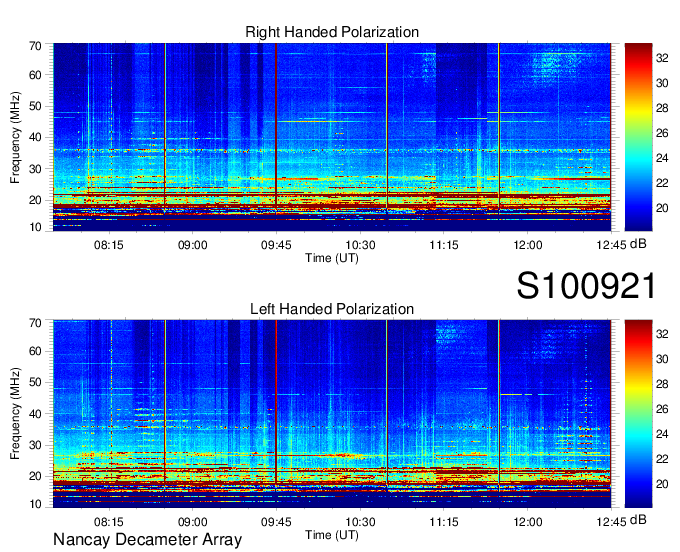
Task: Click 32 on bottom color scale
Action: pos(662,334)
